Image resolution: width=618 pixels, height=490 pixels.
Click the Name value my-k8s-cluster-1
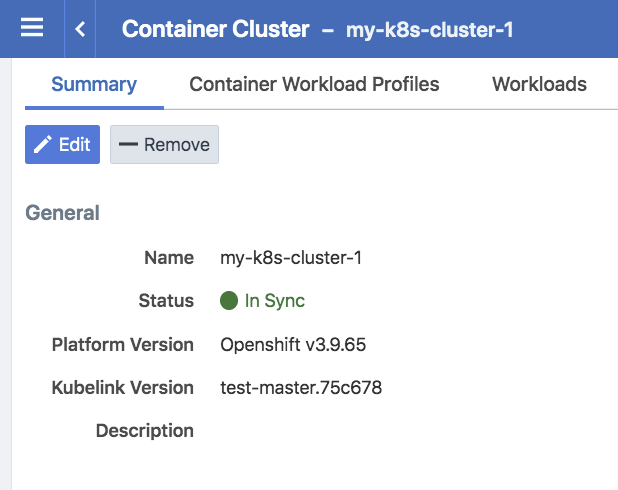tap(290, 258)
